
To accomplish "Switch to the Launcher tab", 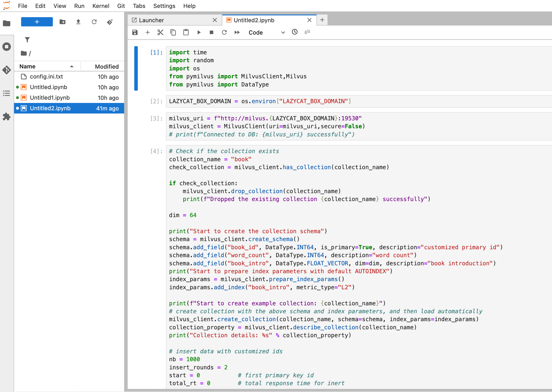I will point(175,20).
